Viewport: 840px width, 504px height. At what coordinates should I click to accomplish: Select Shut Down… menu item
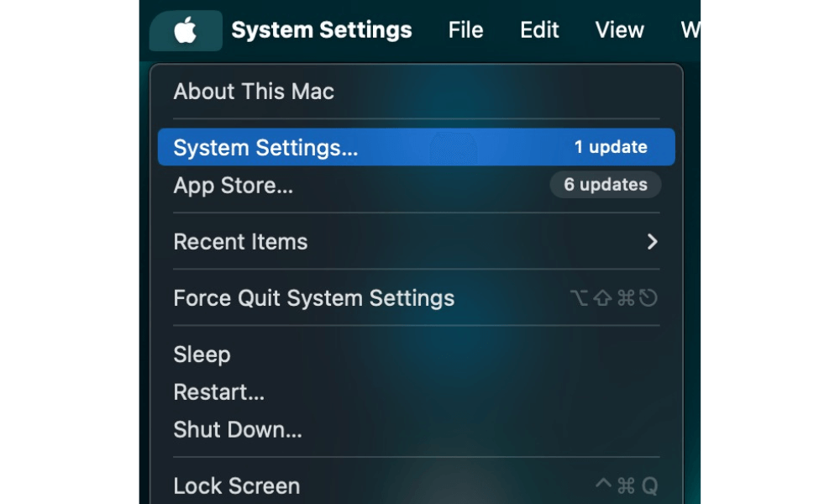coord(417,429)
